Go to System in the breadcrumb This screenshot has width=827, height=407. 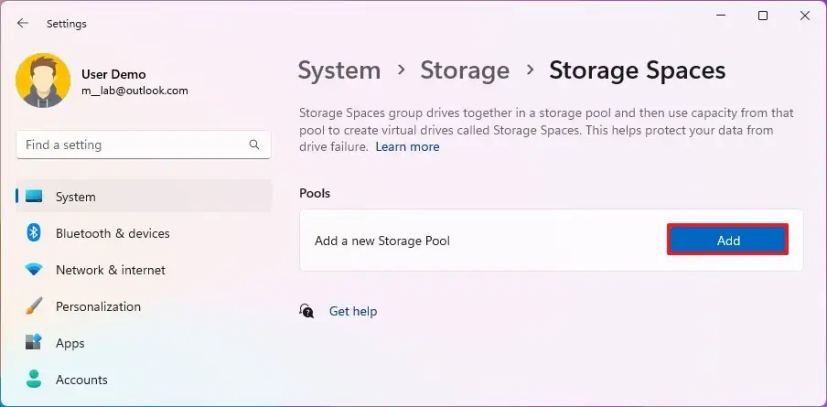click(339, 71)
